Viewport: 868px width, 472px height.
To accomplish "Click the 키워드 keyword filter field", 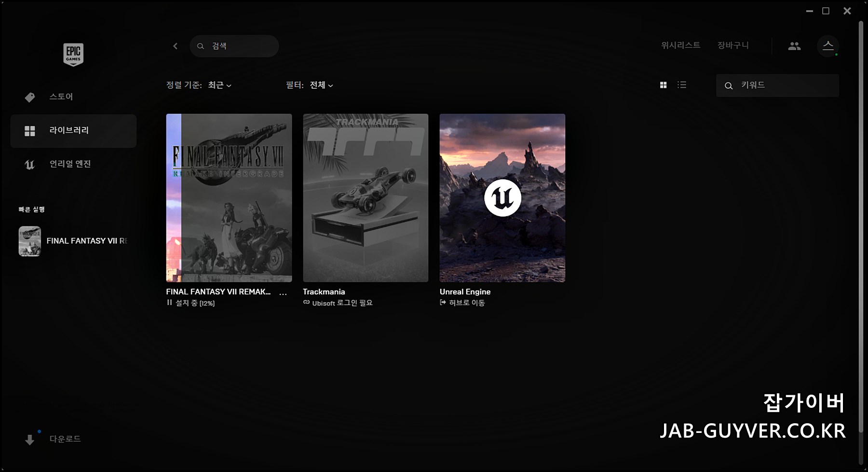I will tap(777, 85).
